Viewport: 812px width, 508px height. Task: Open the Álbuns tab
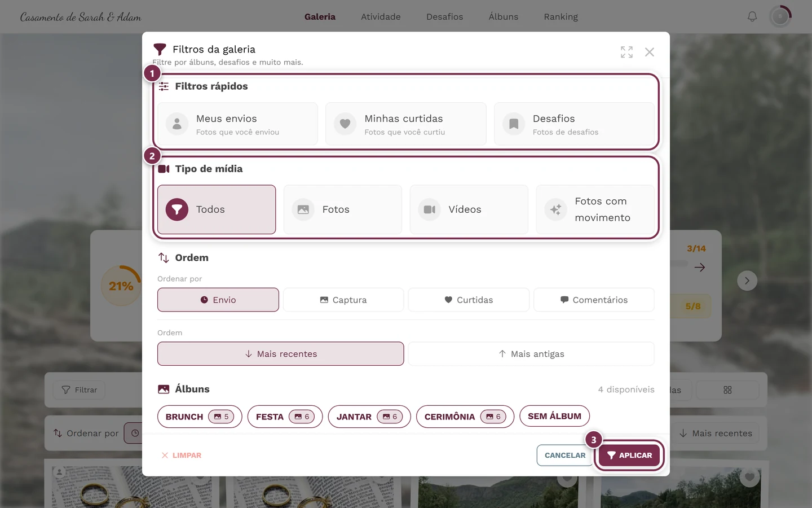click(504, 17)
